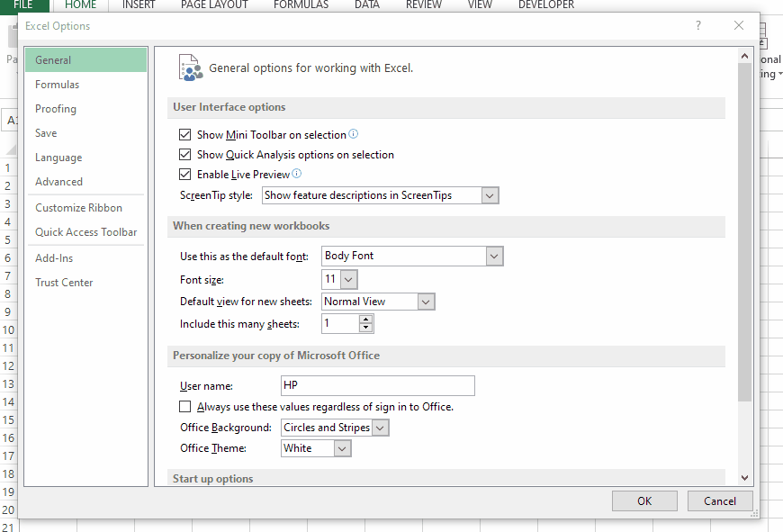Select row 15 header in the worksheet
The height and width of the screenshot is (532, 783).
[8, 419]
